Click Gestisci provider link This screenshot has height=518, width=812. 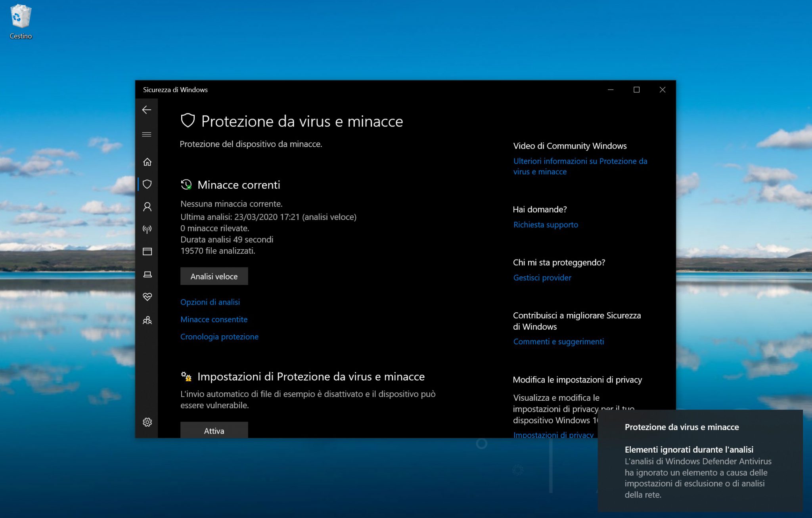542,278
